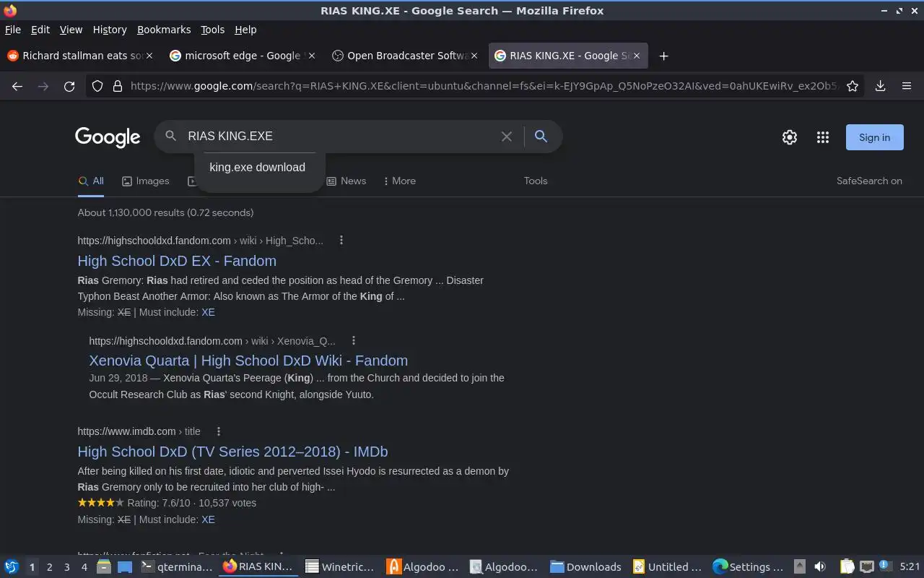Screen dimensions: 924x578
Task: Click the Firefox URL address bar
Action: pyautogui.click(x=484, y=86)
